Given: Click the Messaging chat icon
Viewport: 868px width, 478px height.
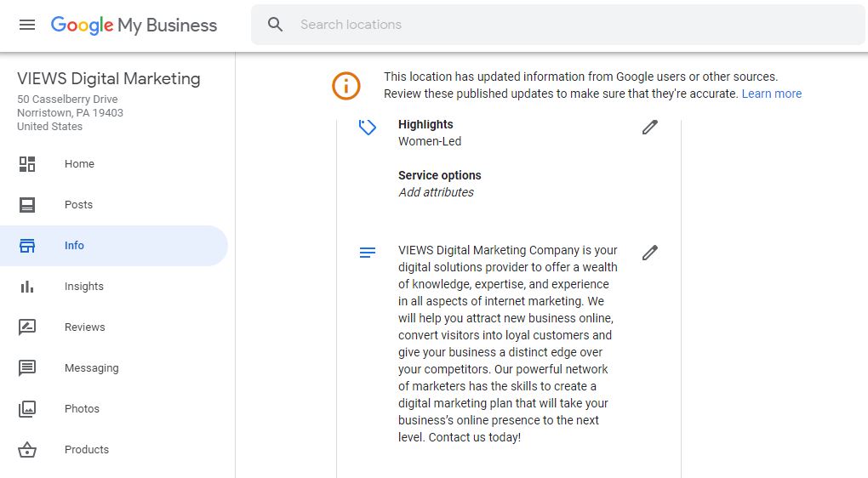Looking at the screenshot, I should (27, 368).
